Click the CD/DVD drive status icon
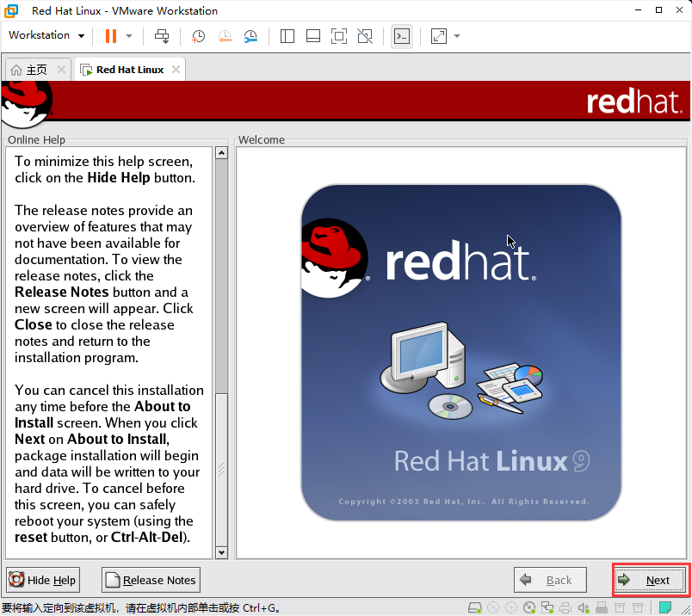Screen dimensions: 692x616 (531, 607)
